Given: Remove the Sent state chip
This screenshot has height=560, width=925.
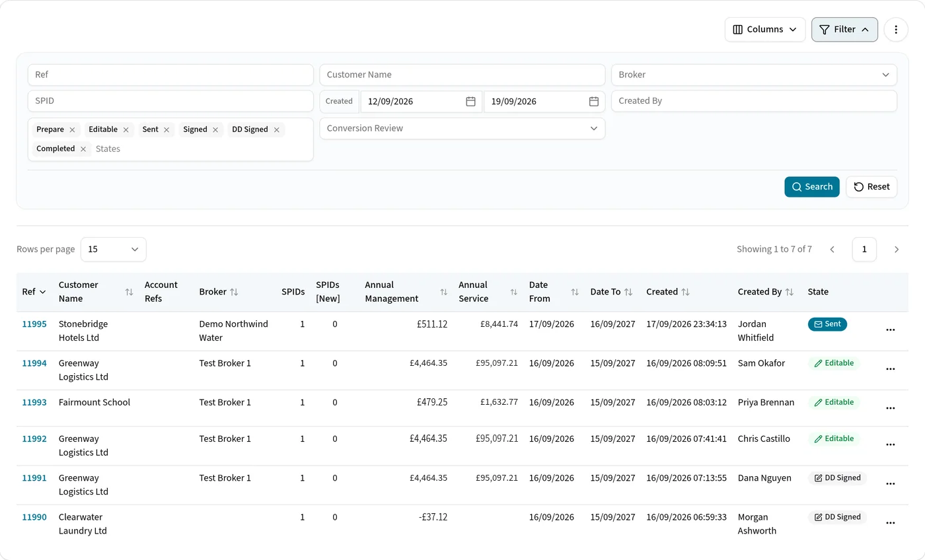Looking at the screenshot, I should (166, 130).
